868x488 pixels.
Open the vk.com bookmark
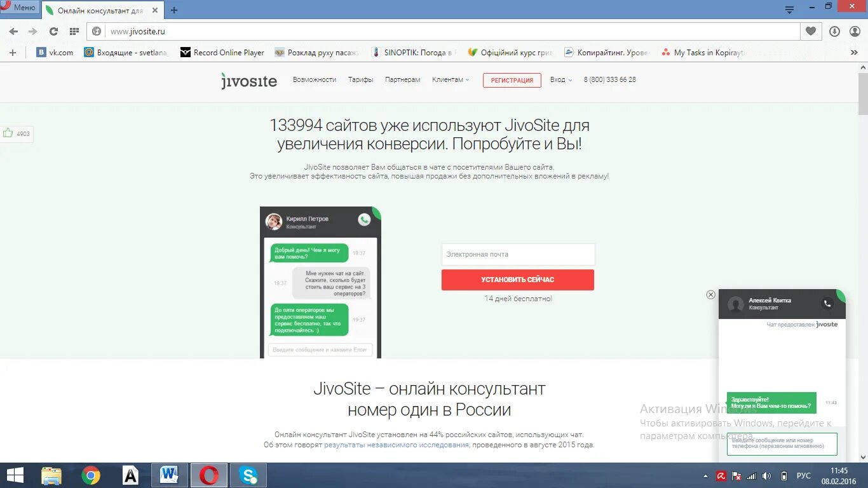click(x=55, y=53)
